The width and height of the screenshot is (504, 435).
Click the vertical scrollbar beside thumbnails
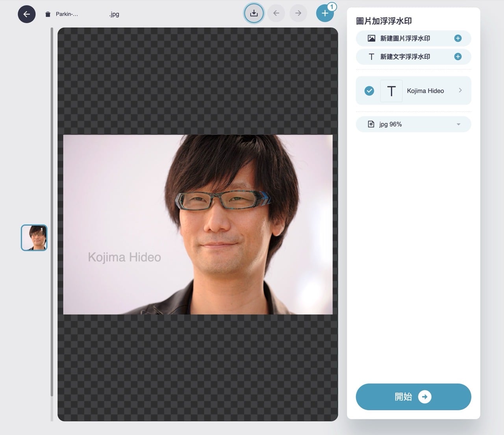coord(52,213)
